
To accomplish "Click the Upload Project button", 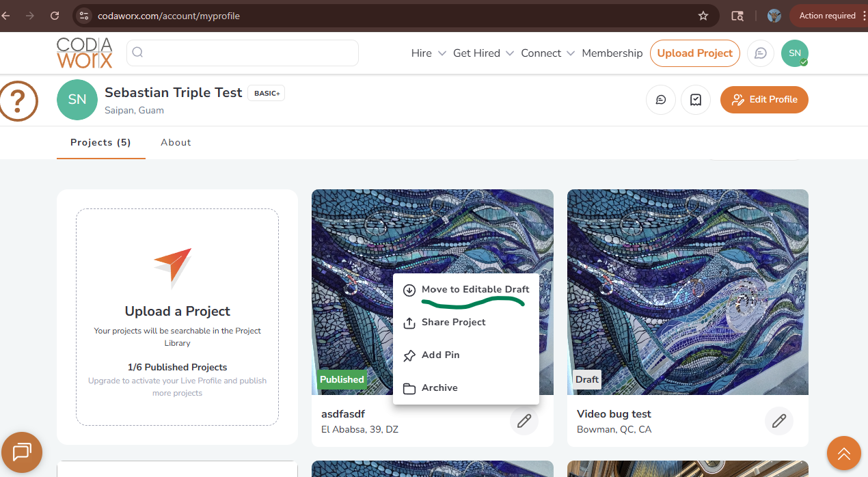I will 694,53.
